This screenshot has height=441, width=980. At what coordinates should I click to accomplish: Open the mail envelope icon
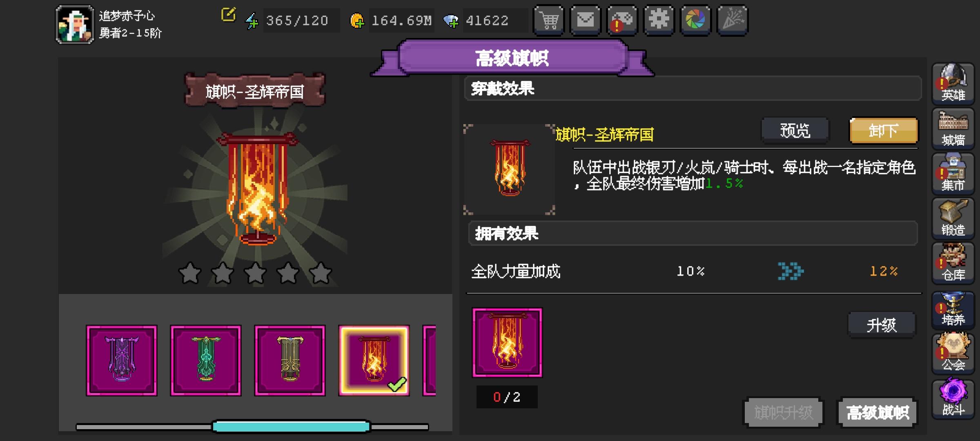[x=586, y=20]
